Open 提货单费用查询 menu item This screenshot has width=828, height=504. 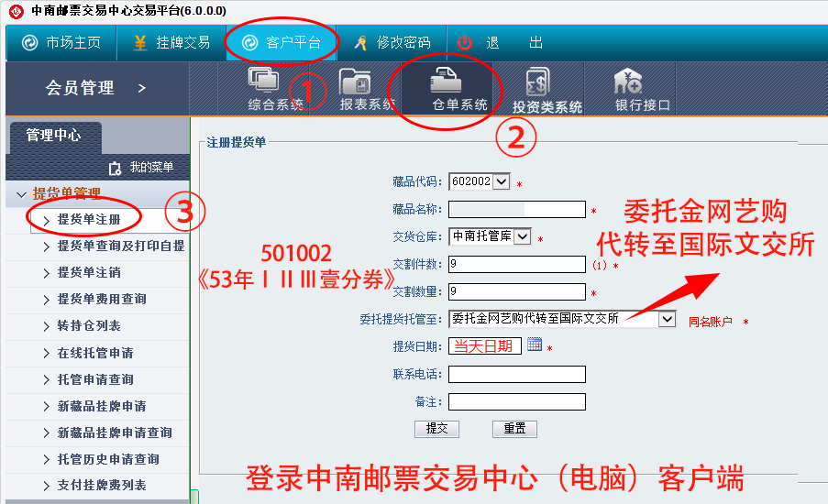coord(102,300)
